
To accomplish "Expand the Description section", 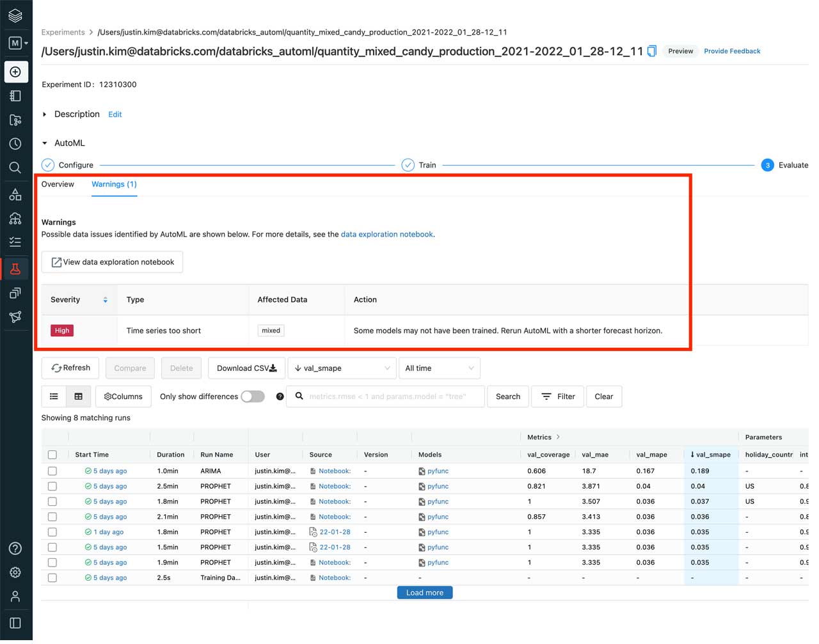I will [x=45, y=114].
